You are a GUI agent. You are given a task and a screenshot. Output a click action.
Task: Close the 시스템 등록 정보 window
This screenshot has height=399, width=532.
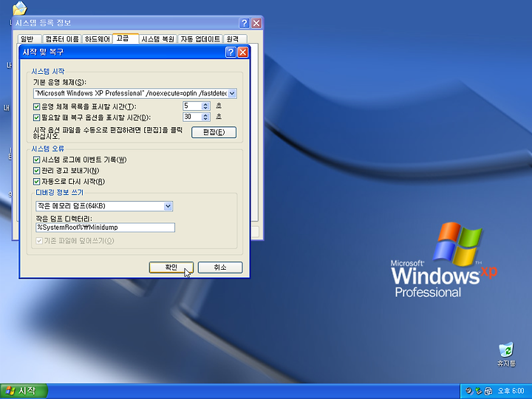pos(256,23)
